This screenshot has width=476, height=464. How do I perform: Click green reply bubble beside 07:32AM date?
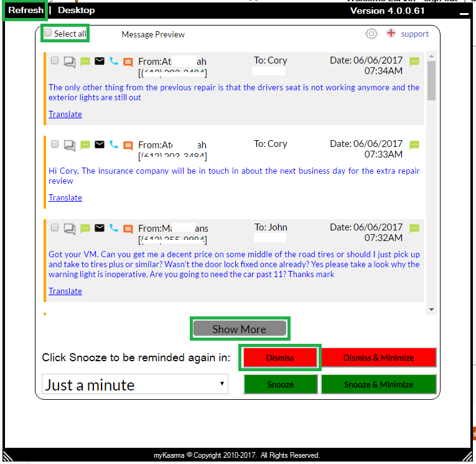click(414, 228)
